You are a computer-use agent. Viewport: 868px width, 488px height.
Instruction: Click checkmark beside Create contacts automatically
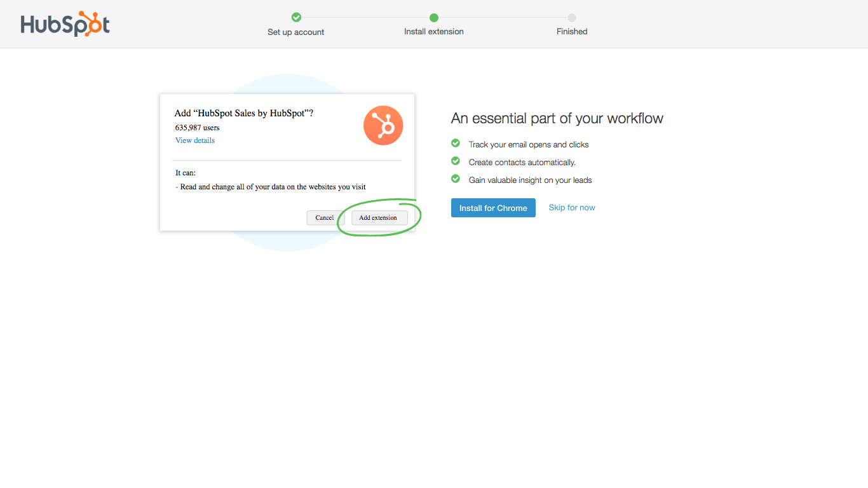click(456, 161)
